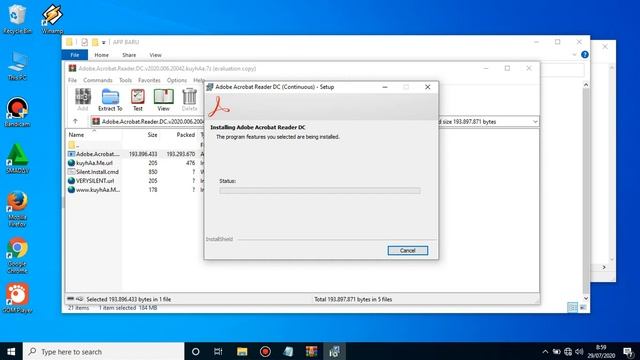
Task: Select Silent.Install.cmd in the archive list
Action: point(135,172)
